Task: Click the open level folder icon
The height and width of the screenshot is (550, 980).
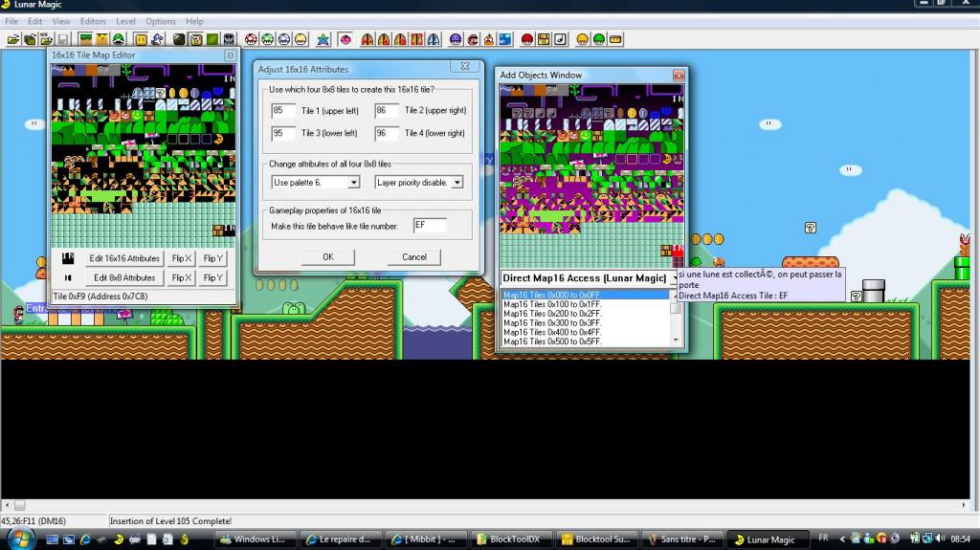Action: (13, 39)
